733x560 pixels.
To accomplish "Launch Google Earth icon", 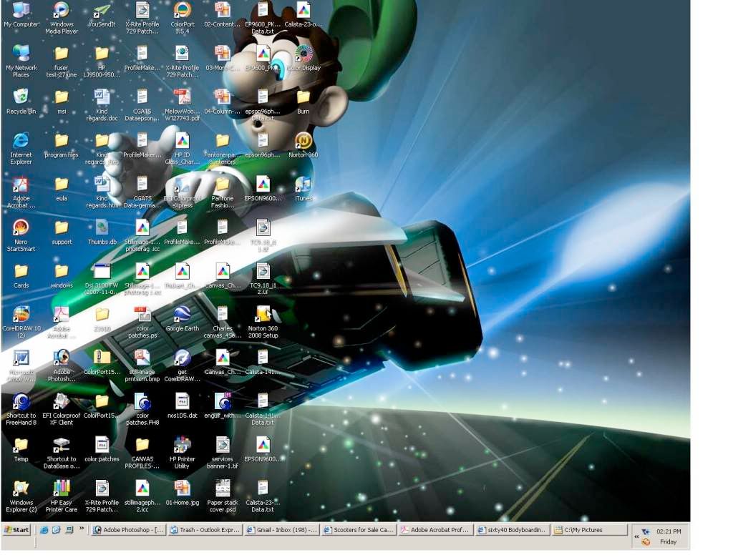I will tap(183, 319).
